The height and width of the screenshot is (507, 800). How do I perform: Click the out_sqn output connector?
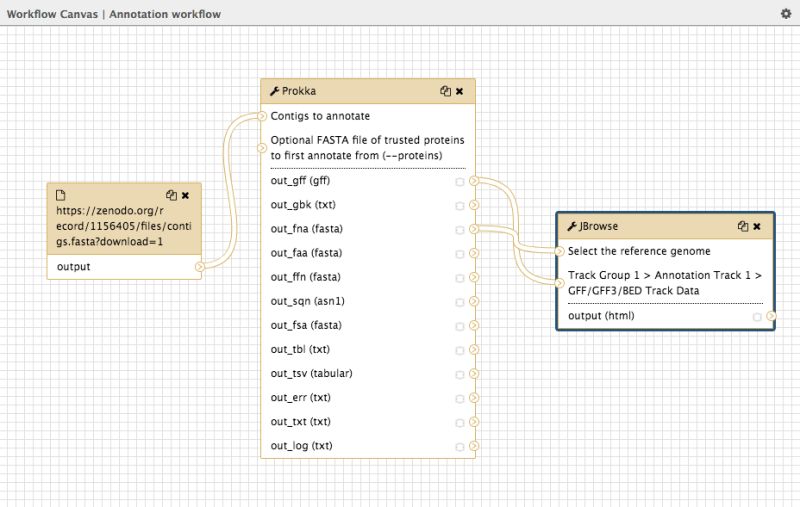pos(474,301)
